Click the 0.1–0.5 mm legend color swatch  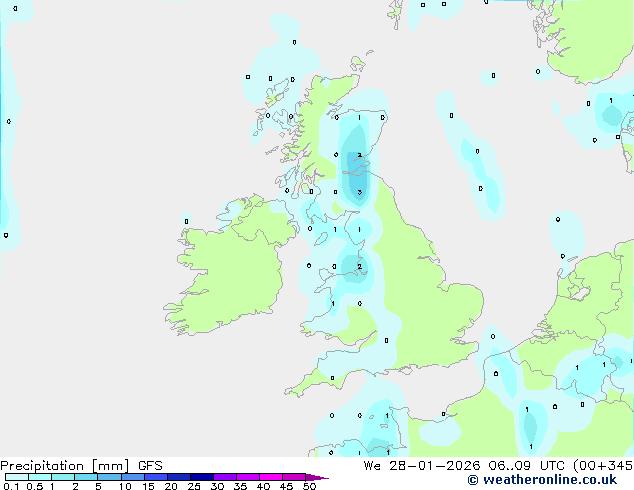coord(17,477)
